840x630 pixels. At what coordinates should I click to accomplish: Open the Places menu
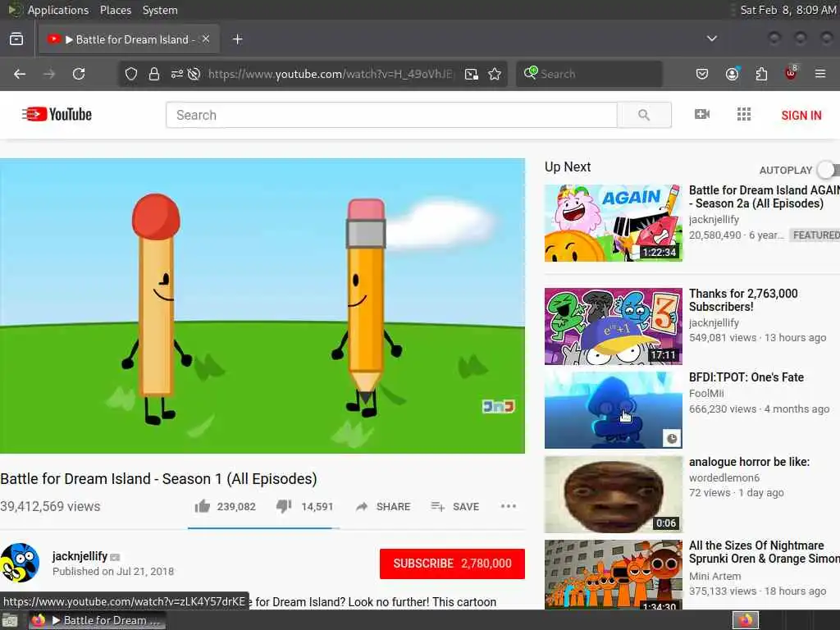click(115, 10)
